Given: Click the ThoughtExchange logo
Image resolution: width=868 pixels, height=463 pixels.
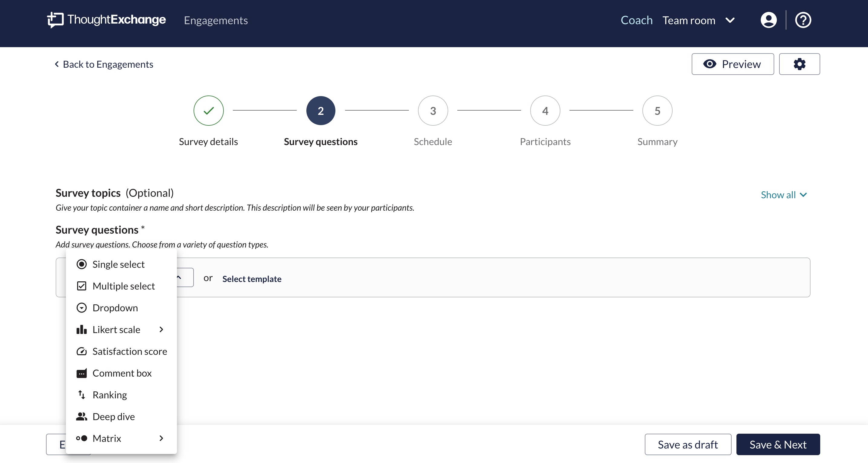Looking at the screenshot, I should [x=106, y=20].
